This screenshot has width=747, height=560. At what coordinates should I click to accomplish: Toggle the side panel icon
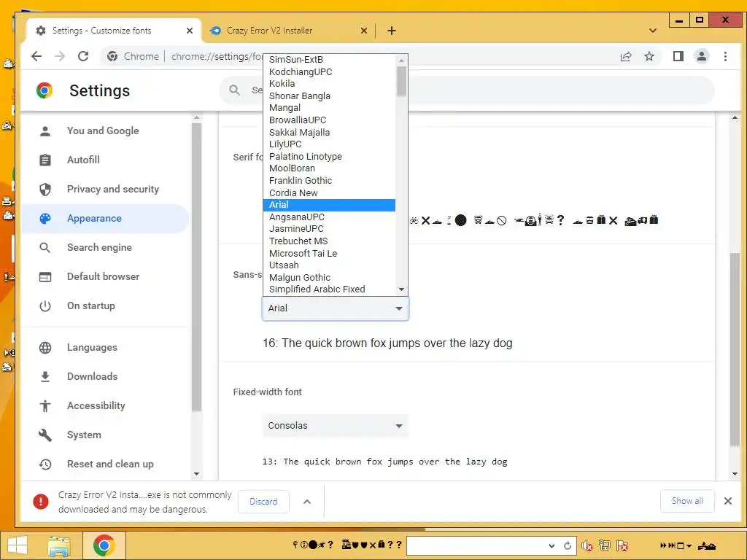(678, 56)
